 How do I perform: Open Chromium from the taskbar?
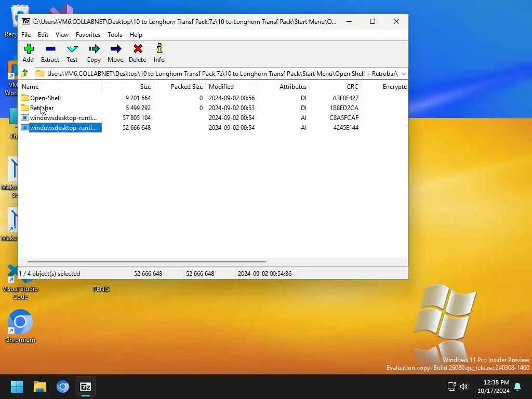[x=63, y=387]
